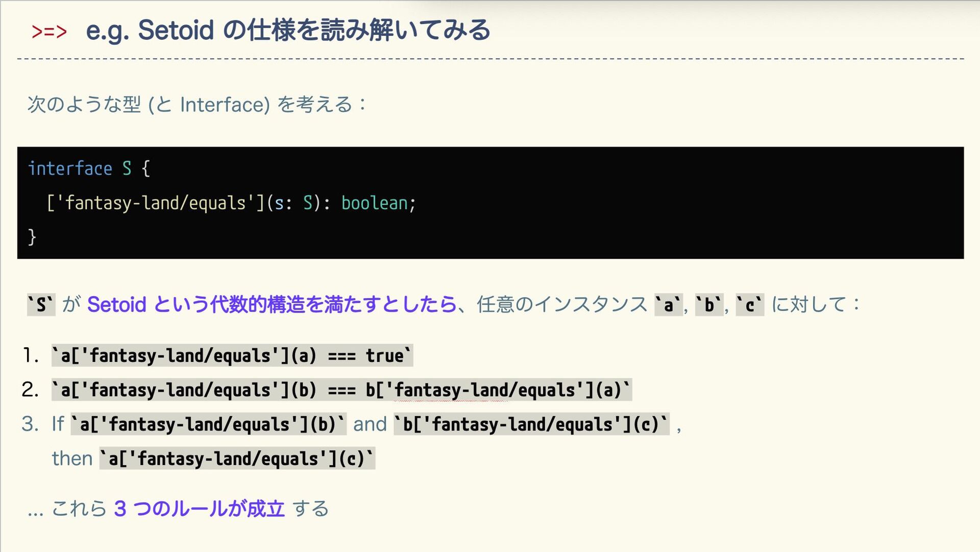Click `b['fantasy-land/equals'](c)` in rule 3
The width and height of the screenshot is (980, 552).
click(531, 424)
